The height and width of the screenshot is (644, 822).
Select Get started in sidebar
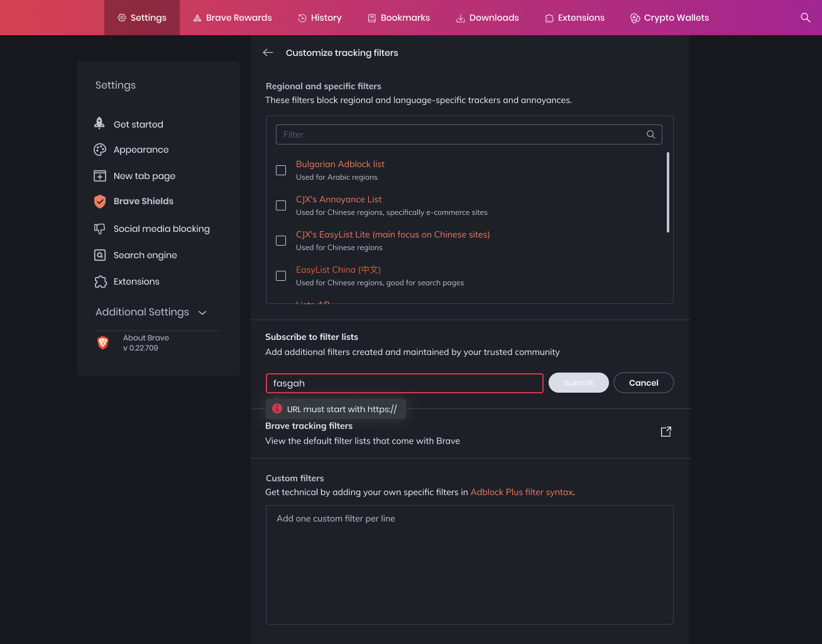point(138,124)
